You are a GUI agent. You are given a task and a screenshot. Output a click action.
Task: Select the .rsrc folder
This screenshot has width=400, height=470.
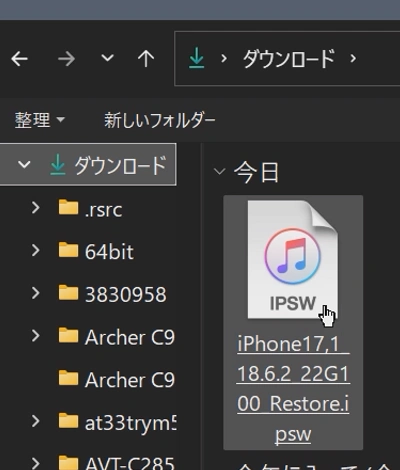click(103, 210)
